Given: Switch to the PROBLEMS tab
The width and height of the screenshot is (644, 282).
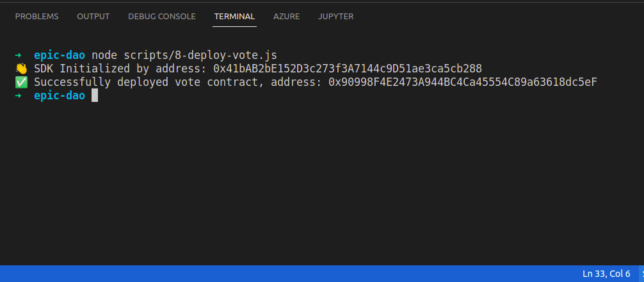Looking at the screenshot, I should point(36,17).
